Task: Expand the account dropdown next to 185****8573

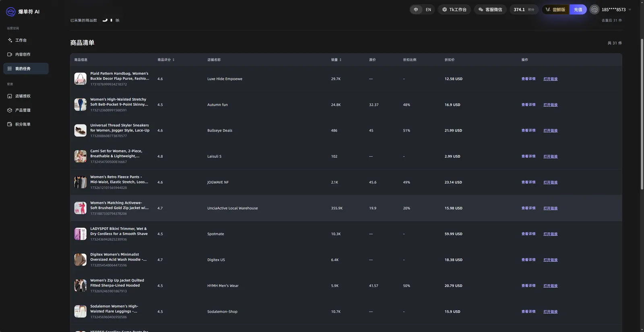Action: pyautogui.click(x=630, y=10)
